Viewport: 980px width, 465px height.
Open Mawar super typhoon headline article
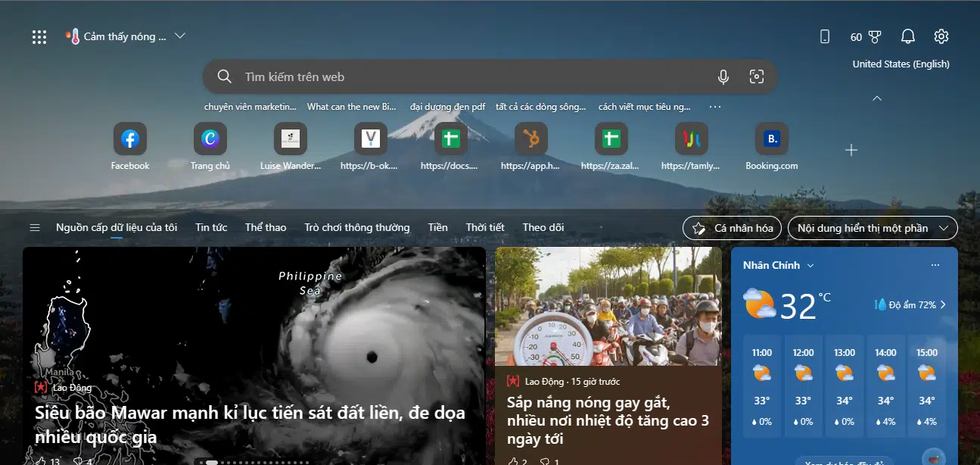tap(250, 425)
